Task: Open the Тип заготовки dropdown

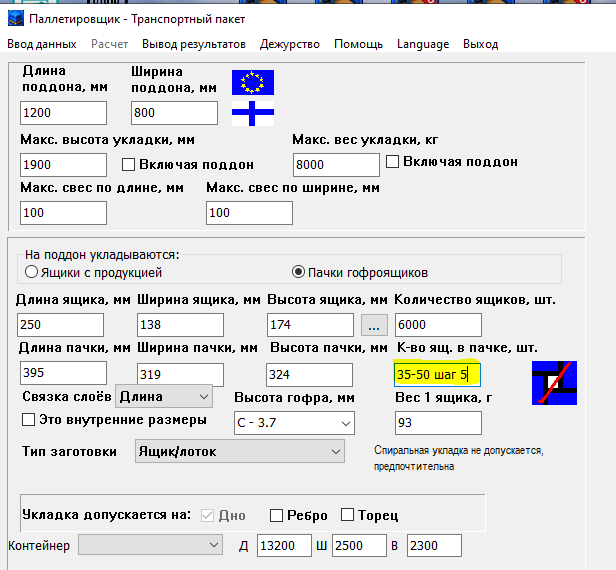Action: point(240,451)
